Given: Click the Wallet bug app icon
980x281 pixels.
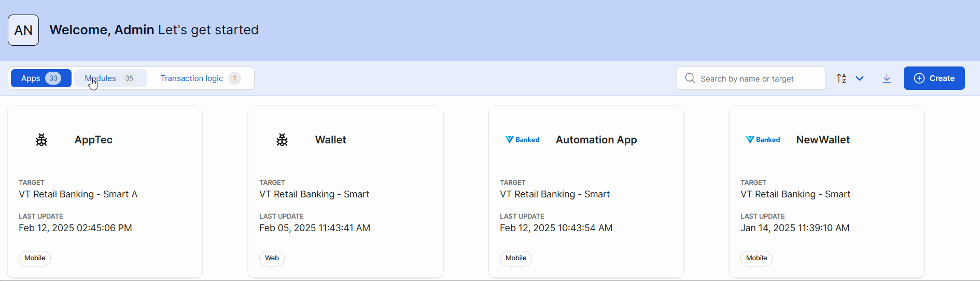Looking at the screenshot, I should (x=282, y=140).
